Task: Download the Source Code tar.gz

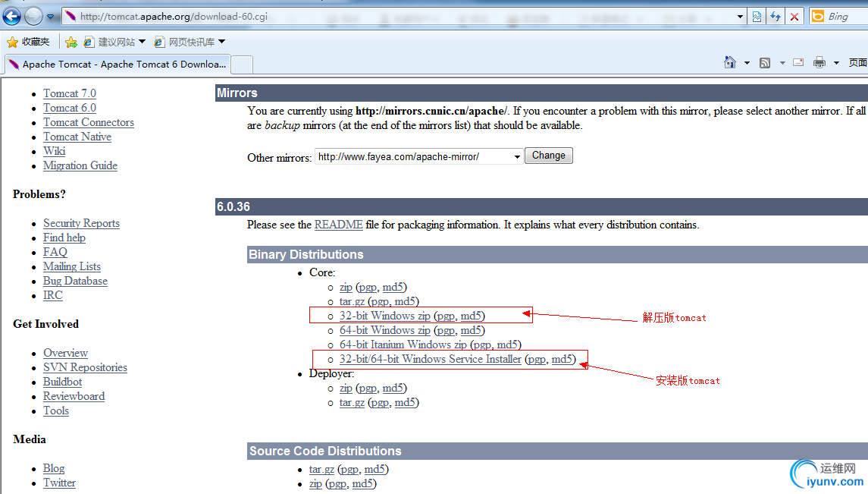Action: [x=321, y=470]
